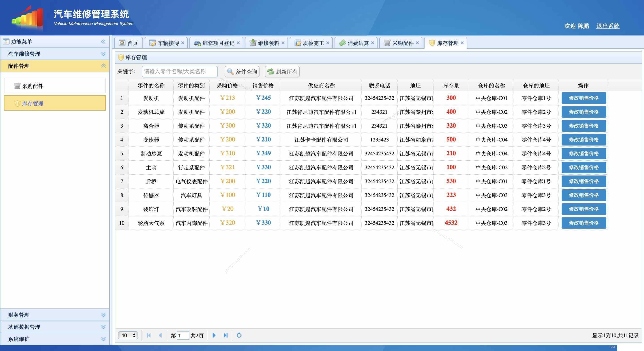Image resolution: width=644 pixels, height=351 pixels.
Task: Click the clipboard icon on 质检完工 tab
Action: (x=297, y=43)
